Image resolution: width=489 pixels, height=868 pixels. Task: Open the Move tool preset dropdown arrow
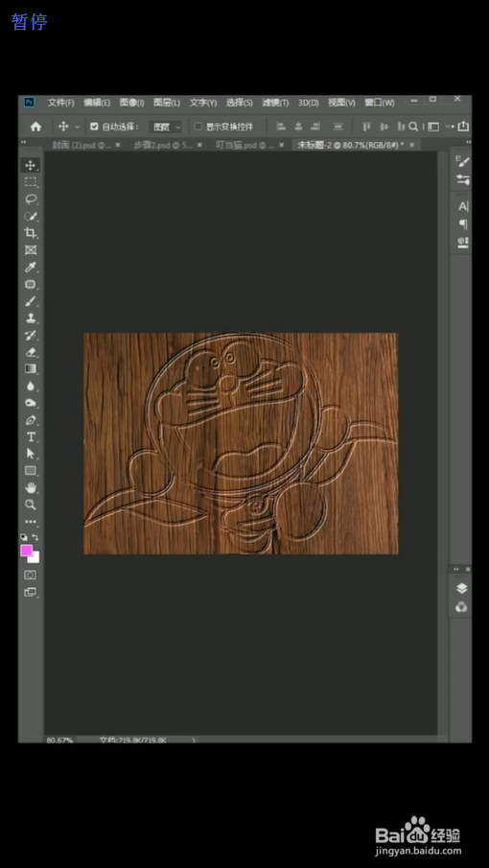click(x=77, y=127)
